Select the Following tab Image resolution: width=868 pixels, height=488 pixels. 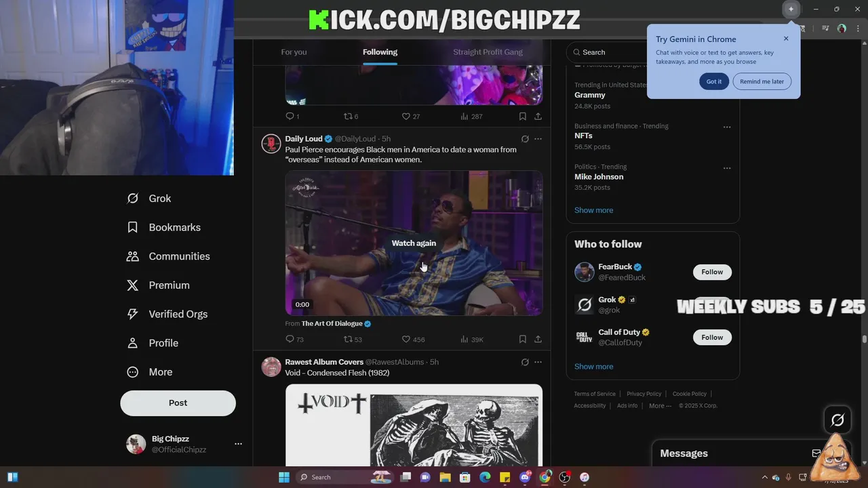pos(380,52)
